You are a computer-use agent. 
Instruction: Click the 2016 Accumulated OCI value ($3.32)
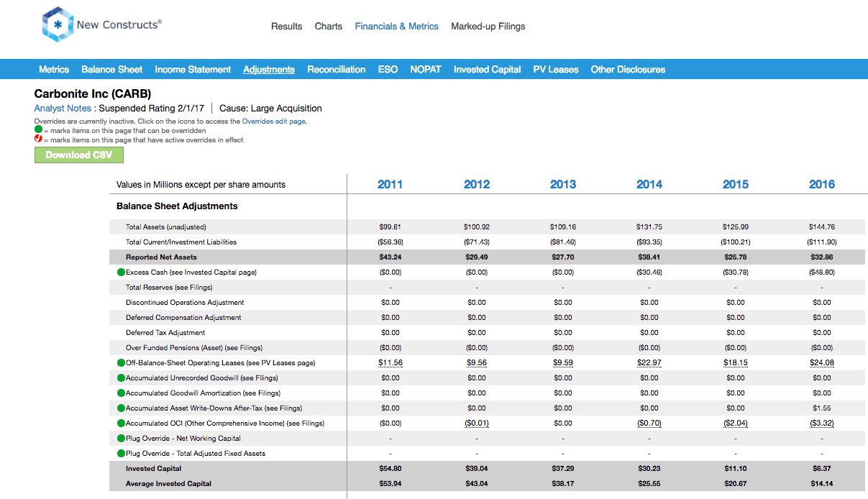[x=822, y=424]
